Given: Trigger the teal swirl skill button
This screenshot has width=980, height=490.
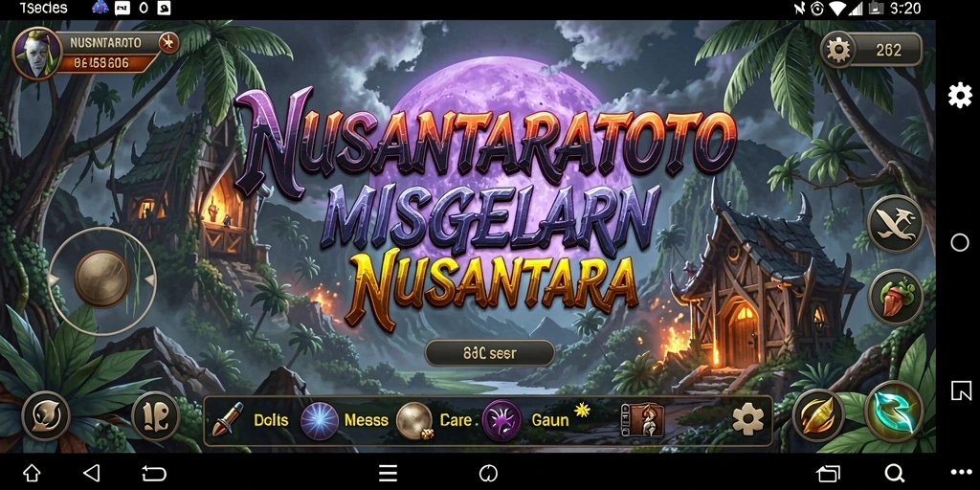Looking at the screenshot, I should 895,412.
